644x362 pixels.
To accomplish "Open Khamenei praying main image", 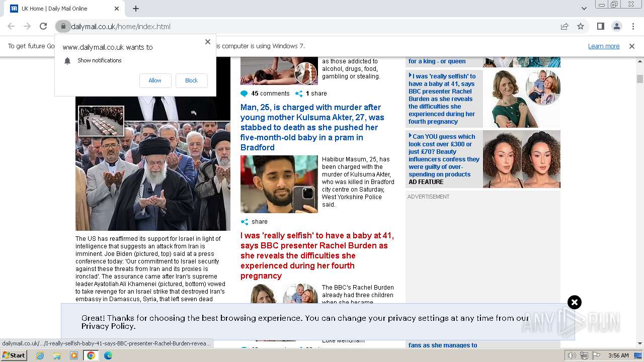I will pyautogui.click(x=153, y=176).
